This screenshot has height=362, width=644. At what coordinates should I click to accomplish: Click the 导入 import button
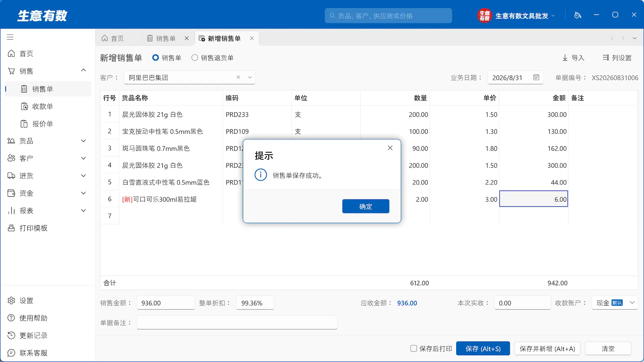(573, 58)
